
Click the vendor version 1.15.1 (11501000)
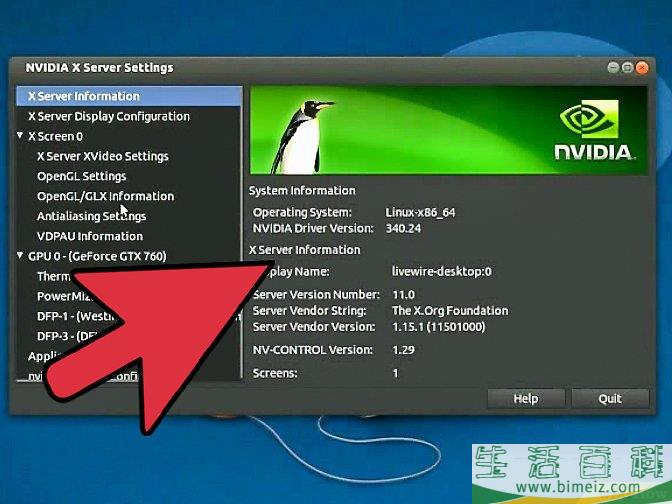click(x=439, y=327)
